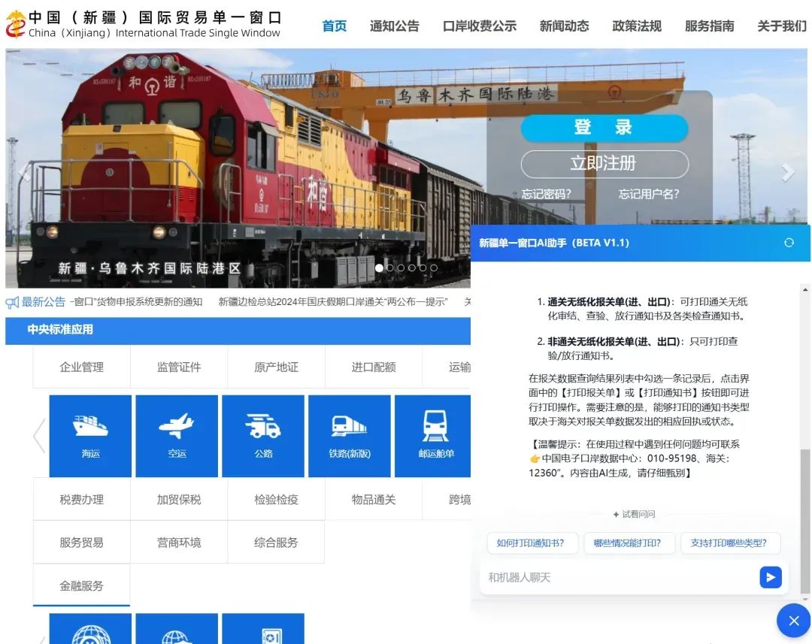Viewport: 812px width, 644px height.
Task: Click the 最新公告 megaphone icon
Action: click(x=13, y=302)
